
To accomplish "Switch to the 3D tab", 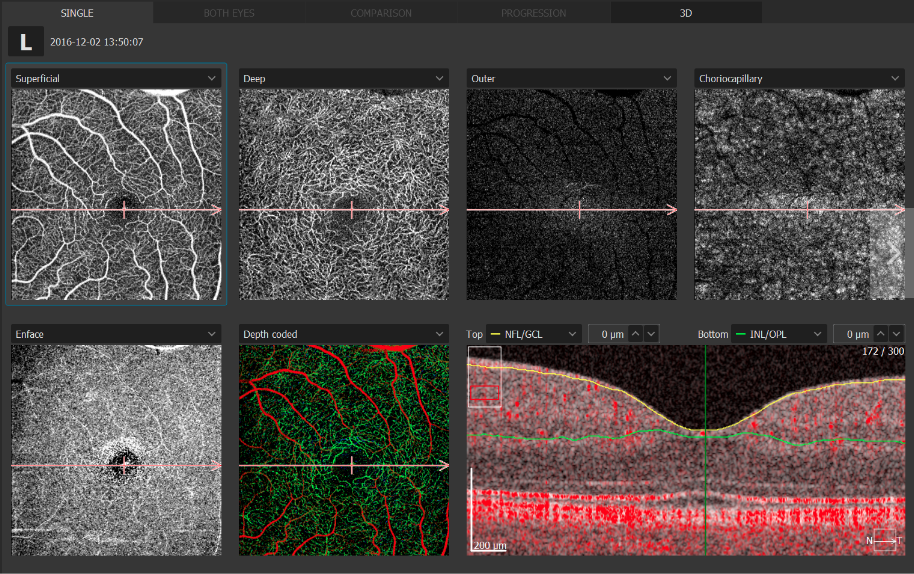I will tap(686, 13).
